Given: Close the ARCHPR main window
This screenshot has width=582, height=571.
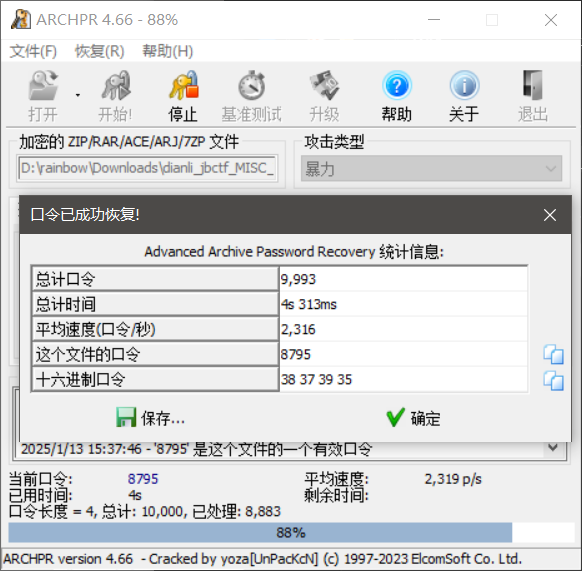Looking at the screenshot, I should coord(551,20).
